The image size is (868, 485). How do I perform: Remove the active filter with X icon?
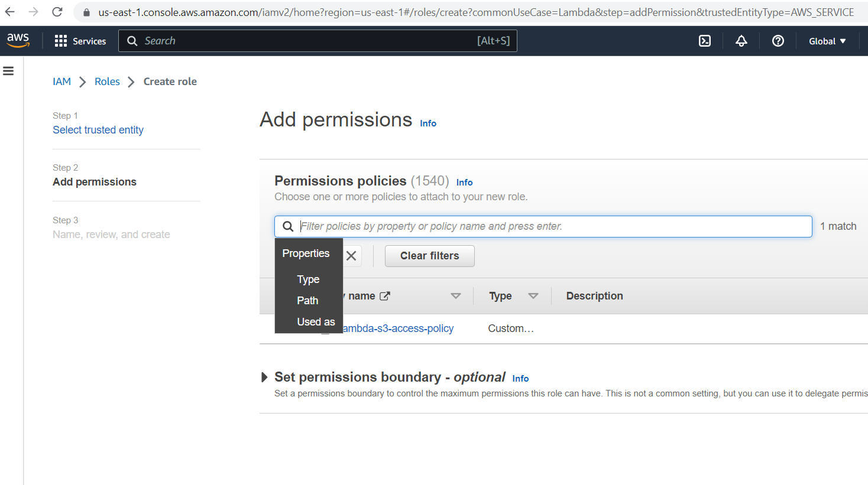(x=351, y=256)
